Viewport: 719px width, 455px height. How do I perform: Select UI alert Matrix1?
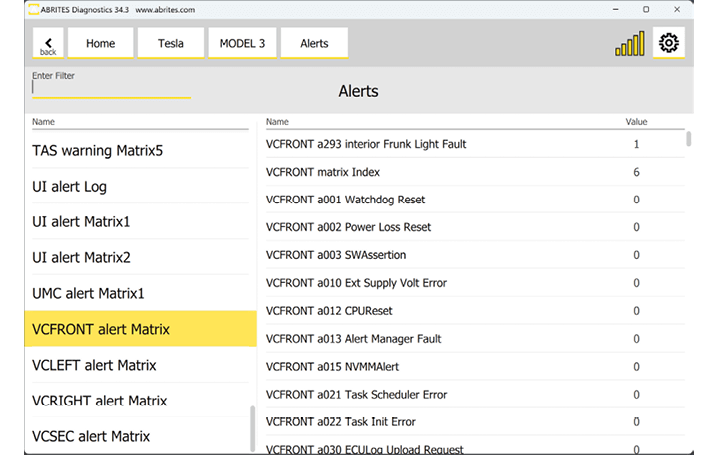pyautogui.click(x=82, y=222)
